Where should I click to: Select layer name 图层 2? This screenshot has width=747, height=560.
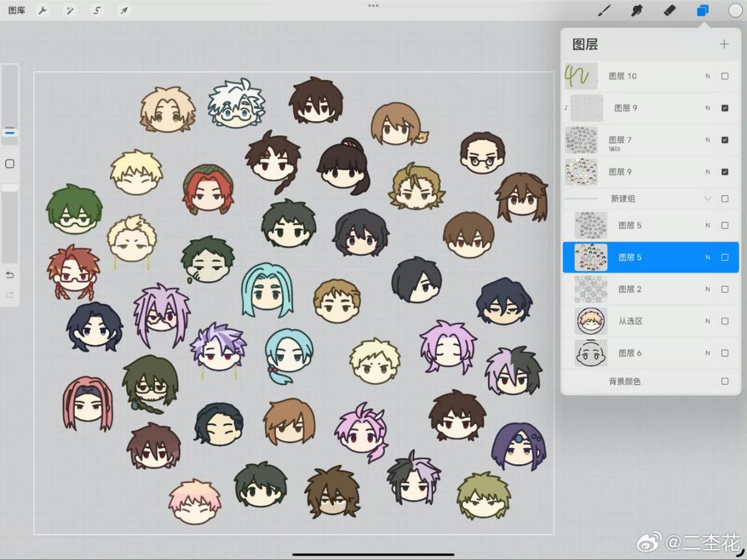(630, 289)
